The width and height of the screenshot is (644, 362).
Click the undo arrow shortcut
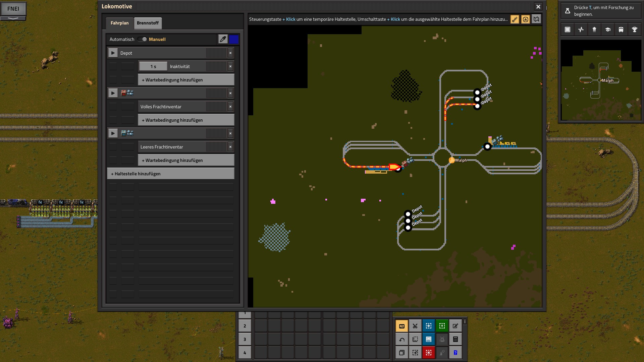401,339
